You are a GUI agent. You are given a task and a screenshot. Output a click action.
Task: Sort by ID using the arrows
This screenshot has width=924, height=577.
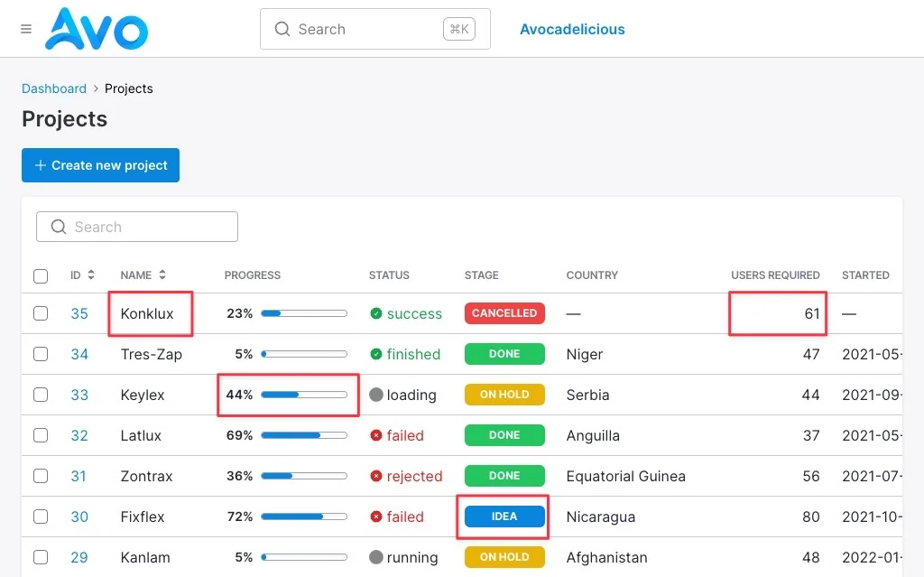(91, 275)
